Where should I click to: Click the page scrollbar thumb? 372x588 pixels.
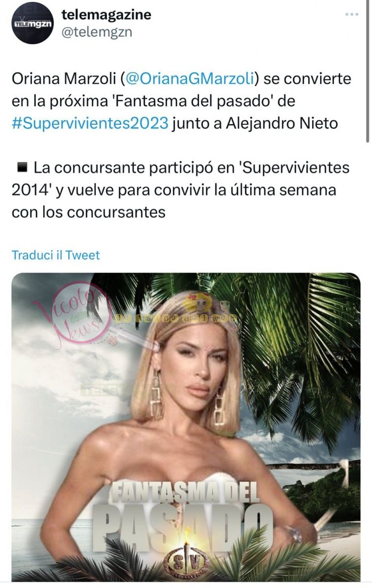coord(368,71)
